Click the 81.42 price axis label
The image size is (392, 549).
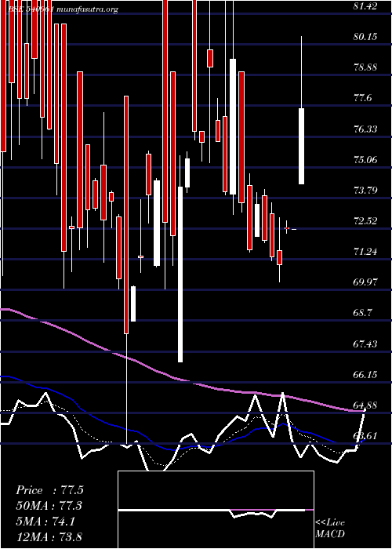click(x=365, y=5)
